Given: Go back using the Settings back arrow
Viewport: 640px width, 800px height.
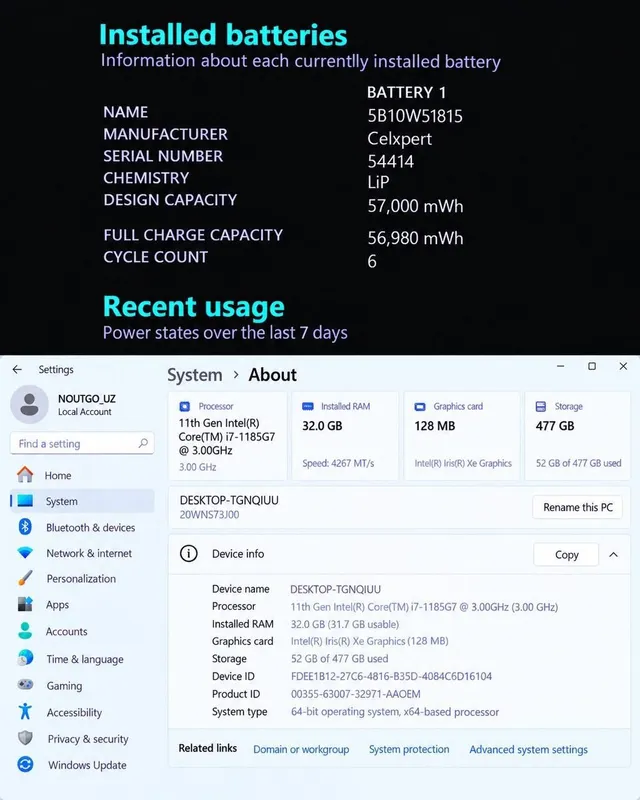Looking at the screenshot, I should point(17,369).
